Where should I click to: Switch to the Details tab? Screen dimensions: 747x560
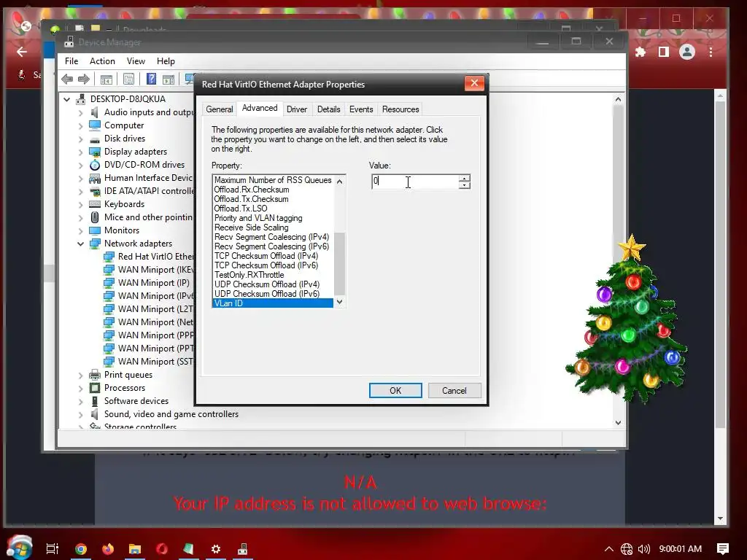329,109
